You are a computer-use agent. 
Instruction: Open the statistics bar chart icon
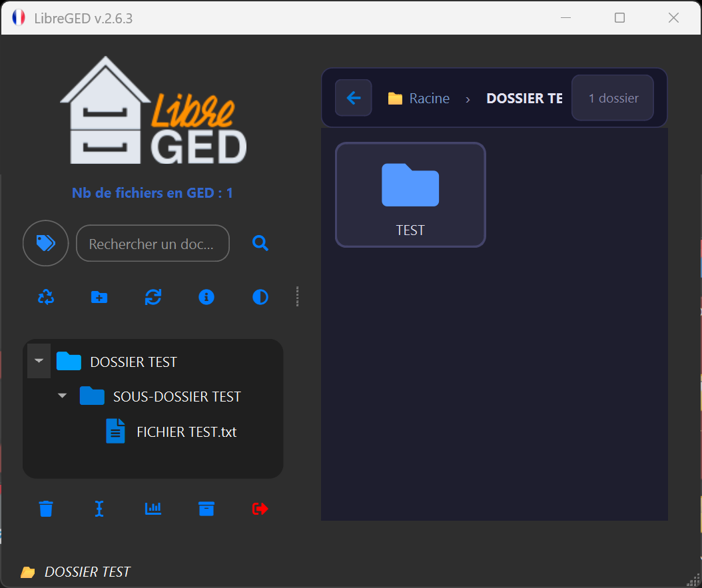click(x=153, y=509)
